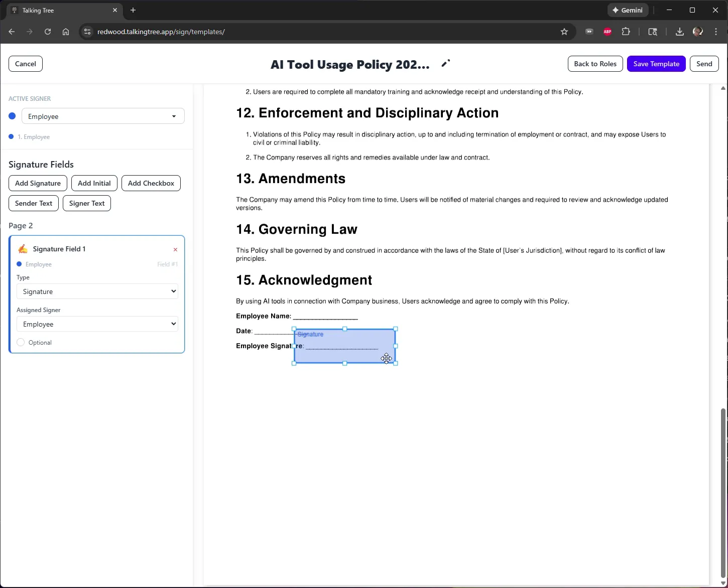Viewport: 728px width, 588px height.
Task: Bookmark this page with the star
Action: pos(564,32)
